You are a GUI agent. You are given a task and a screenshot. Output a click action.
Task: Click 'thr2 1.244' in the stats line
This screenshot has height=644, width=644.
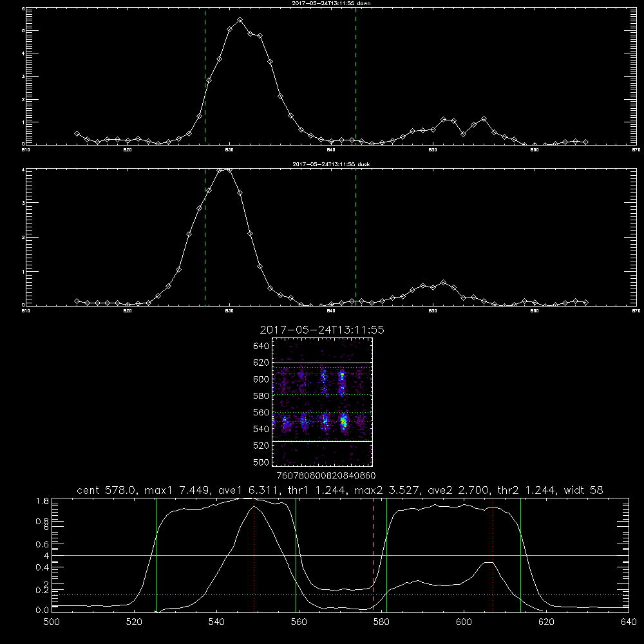click(528, 490)
